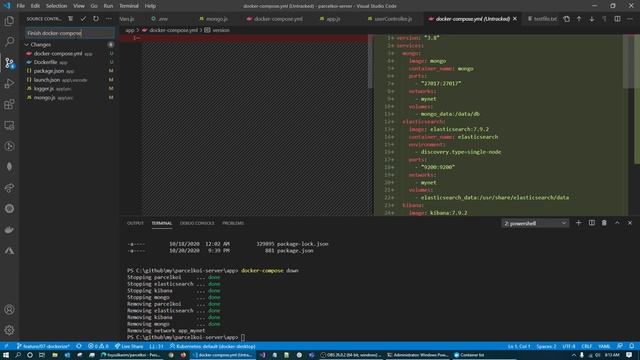Screen dimensions: 640x360
Task: Open the Edit menu
Action: tap(36, 6)
